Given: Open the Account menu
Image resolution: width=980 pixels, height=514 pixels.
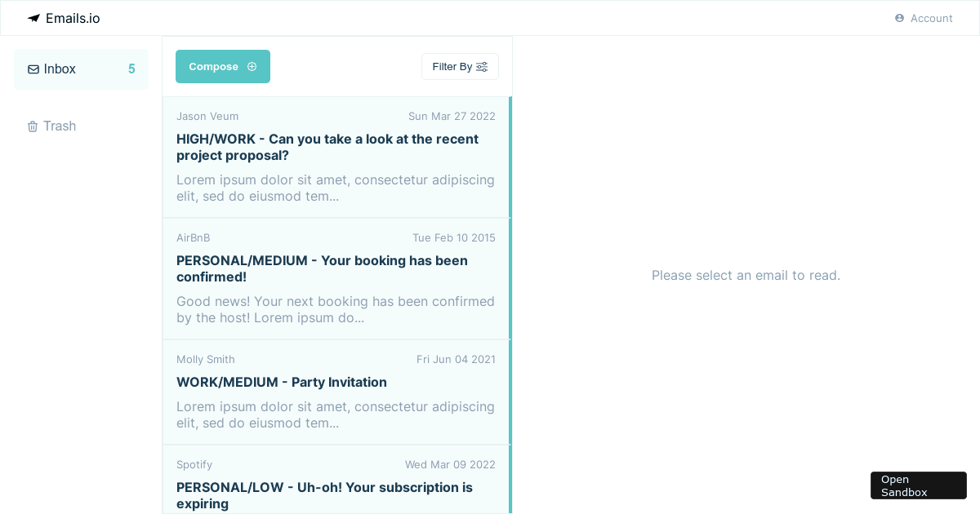Looking at the screenshot, I should coord(924,18).
